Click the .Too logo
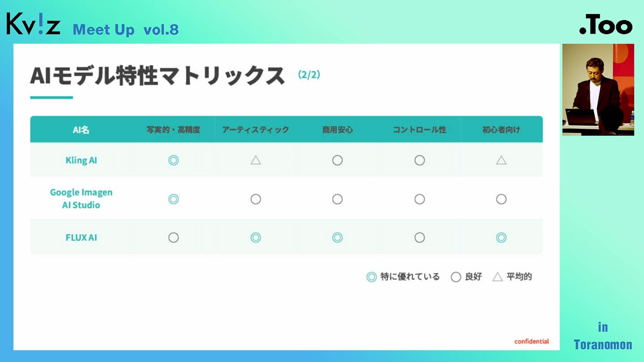Viewport: 644px width, 362px height. [606, 27]
